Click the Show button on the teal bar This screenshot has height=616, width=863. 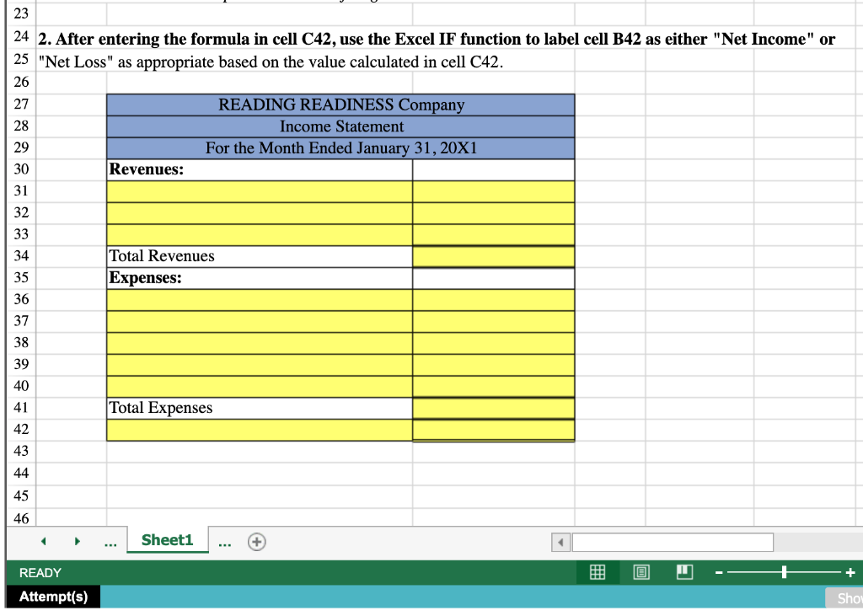(848, 598)
